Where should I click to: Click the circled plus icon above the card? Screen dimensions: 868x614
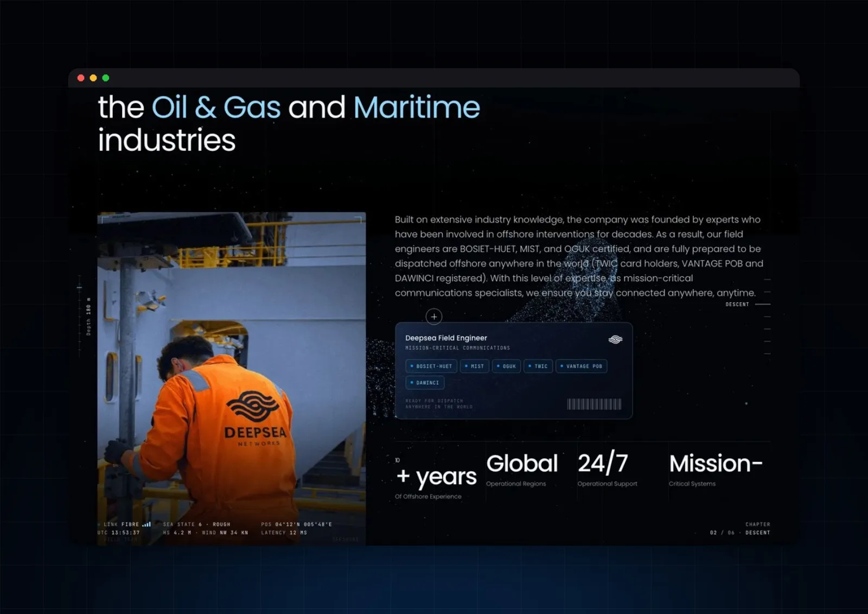click(434, 317)
